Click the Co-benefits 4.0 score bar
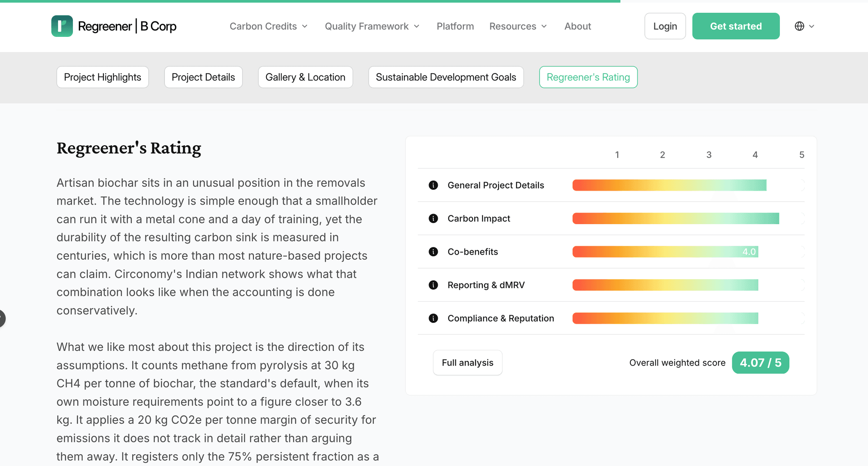The height and width of the screenshot is (466, 868). point(665,252)
